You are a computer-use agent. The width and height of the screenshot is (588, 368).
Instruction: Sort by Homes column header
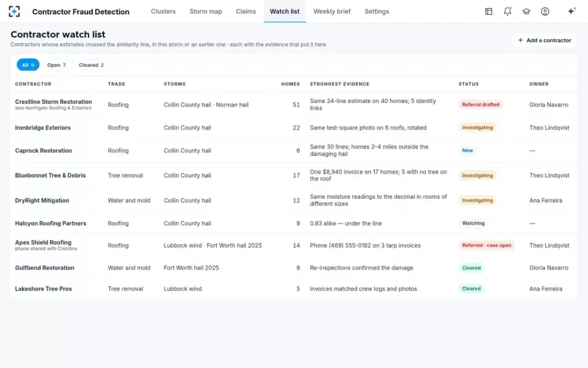[291, 84]
